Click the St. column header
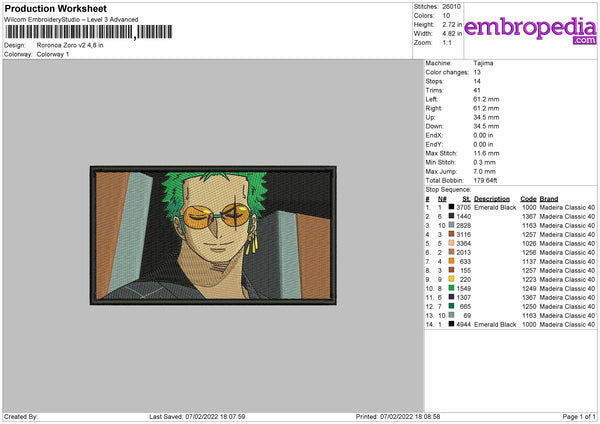This screenshot has width=600, height=424. coord(466,199)
